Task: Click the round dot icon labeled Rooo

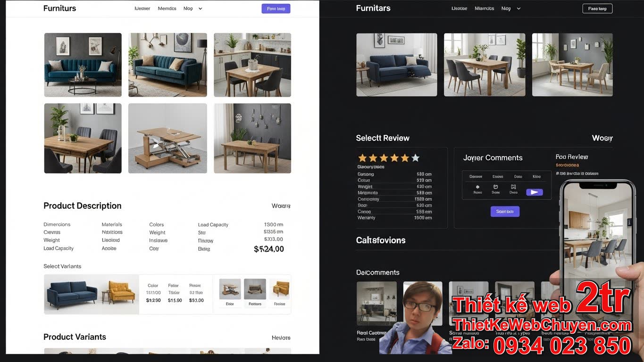Action: pos(477,187)
